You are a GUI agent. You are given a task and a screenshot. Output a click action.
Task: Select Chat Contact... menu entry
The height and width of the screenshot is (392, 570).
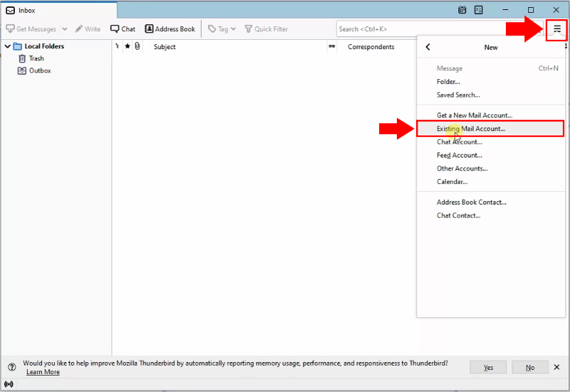point(491,215)
